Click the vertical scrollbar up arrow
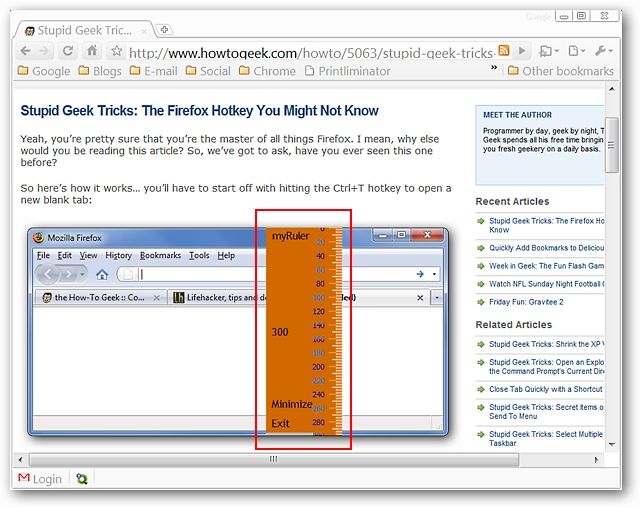The height and width of the screenshot is (508, 640). (x=611, y=89)
